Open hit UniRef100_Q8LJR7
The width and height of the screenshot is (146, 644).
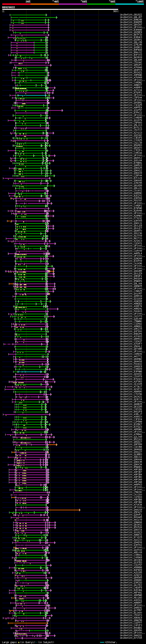point(131,17)
